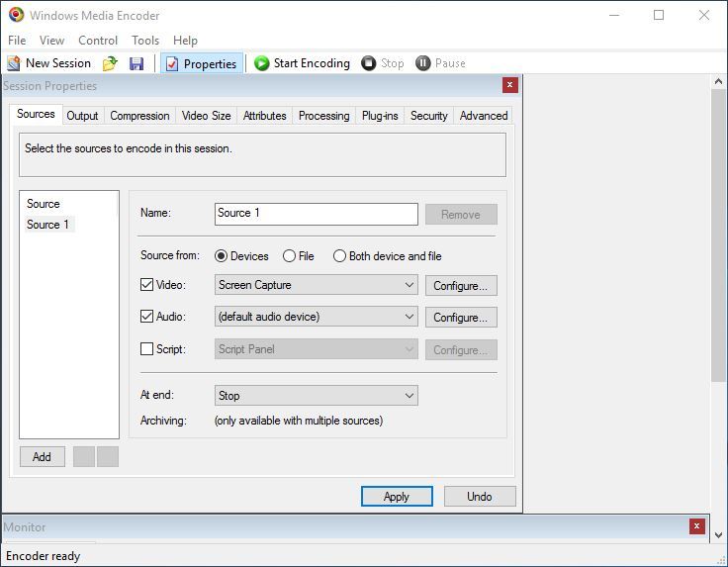Switch to the Output tab
Screen dimensions: 728x567
click(x=82, y=116)
